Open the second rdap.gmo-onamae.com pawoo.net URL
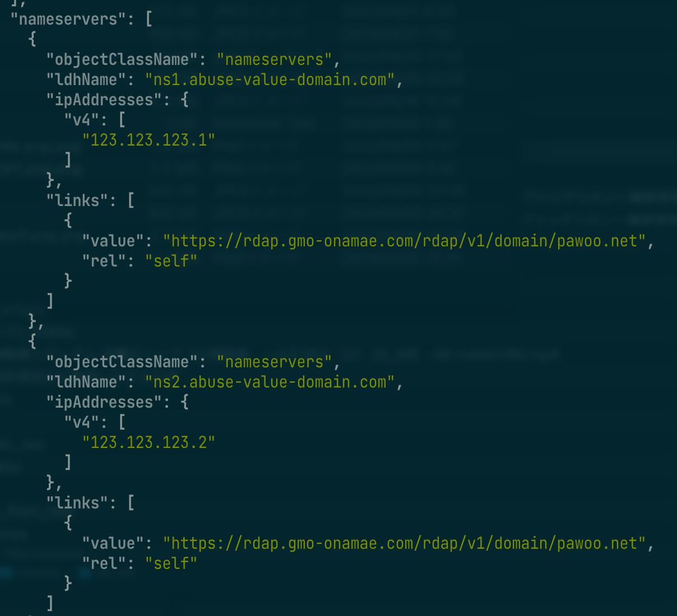Screen dimensions: 677x616 404,543
